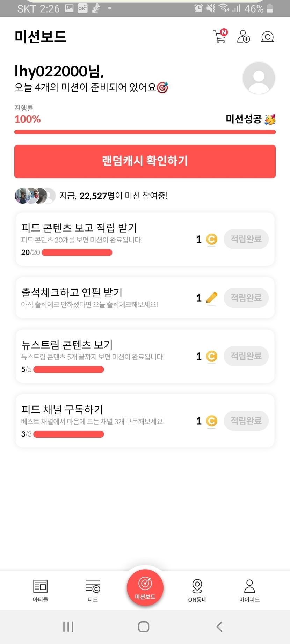290x644 pixels.
Task: Tap 적립완료 for 피드 콘텐츠 mission
Action: 246,239
